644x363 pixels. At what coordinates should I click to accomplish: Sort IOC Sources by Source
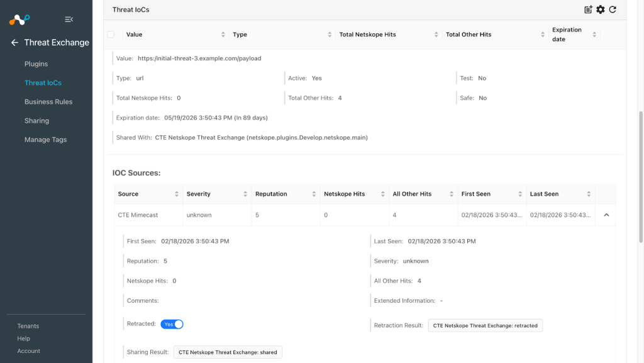pyautogui.click(x=177, y=194)
